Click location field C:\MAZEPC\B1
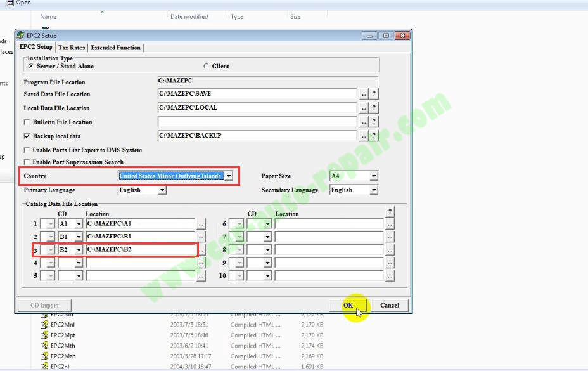The height and width of the screenshot is (371, 588). pyautogui.click(x=141, y=237)
